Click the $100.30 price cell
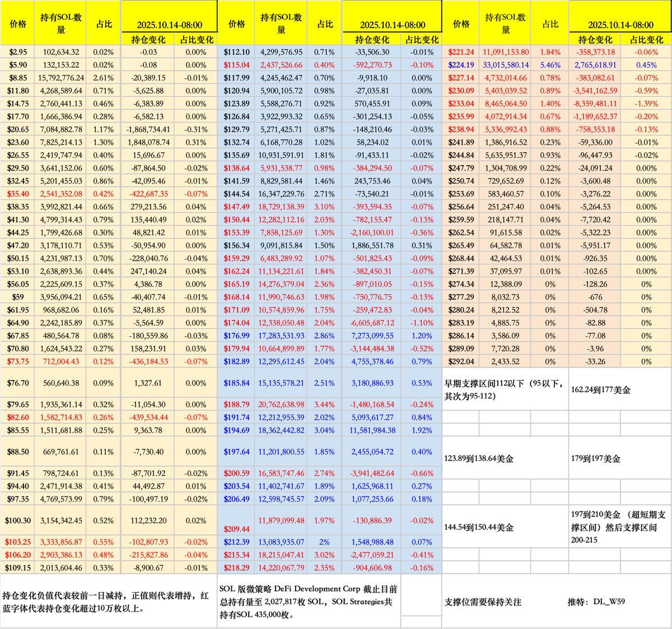Image resolution: width=672 pixels, height=629 pixels. click(x=18, y=520)
